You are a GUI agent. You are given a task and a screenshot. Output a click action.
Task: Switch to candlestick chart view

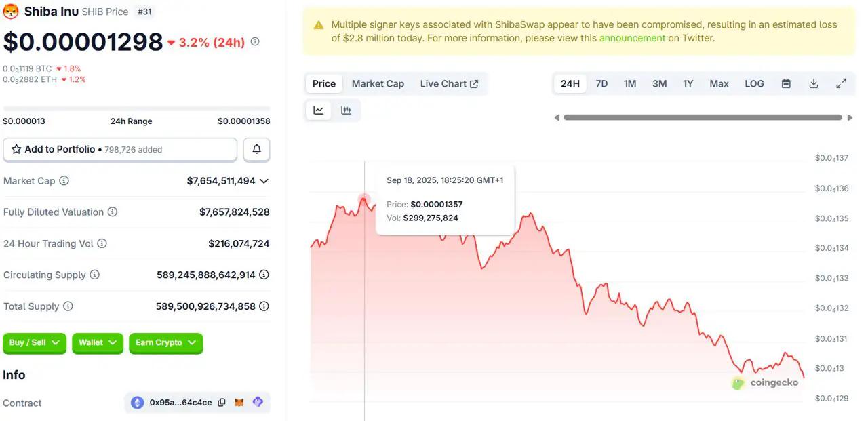click(x=346, y=111)
